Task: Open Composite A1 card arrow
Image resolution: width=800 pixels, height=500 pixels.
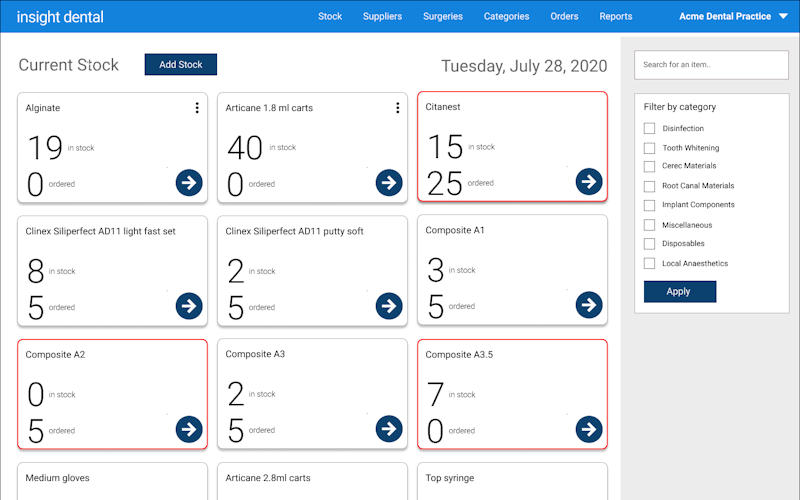Action: coord(589,305)
